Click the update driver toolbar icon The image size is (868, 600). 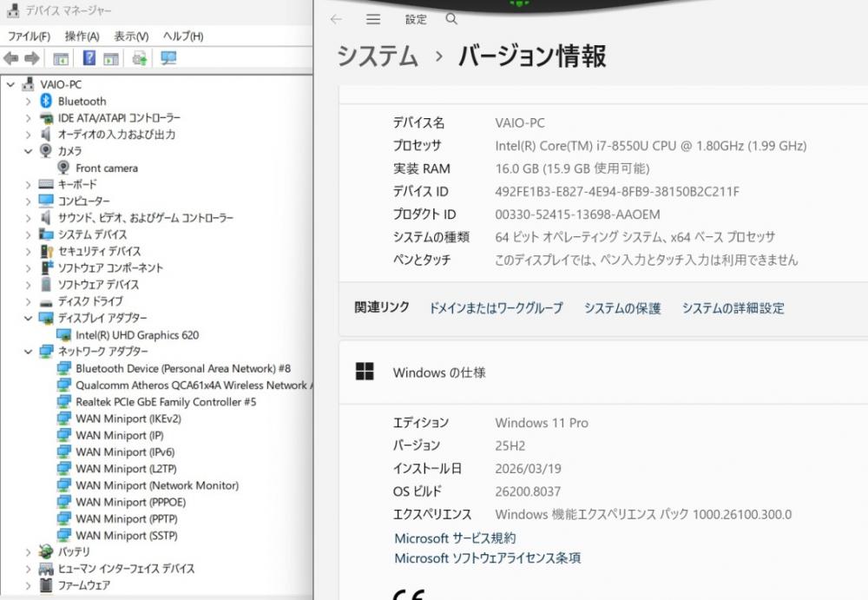(x=140, y=58)
